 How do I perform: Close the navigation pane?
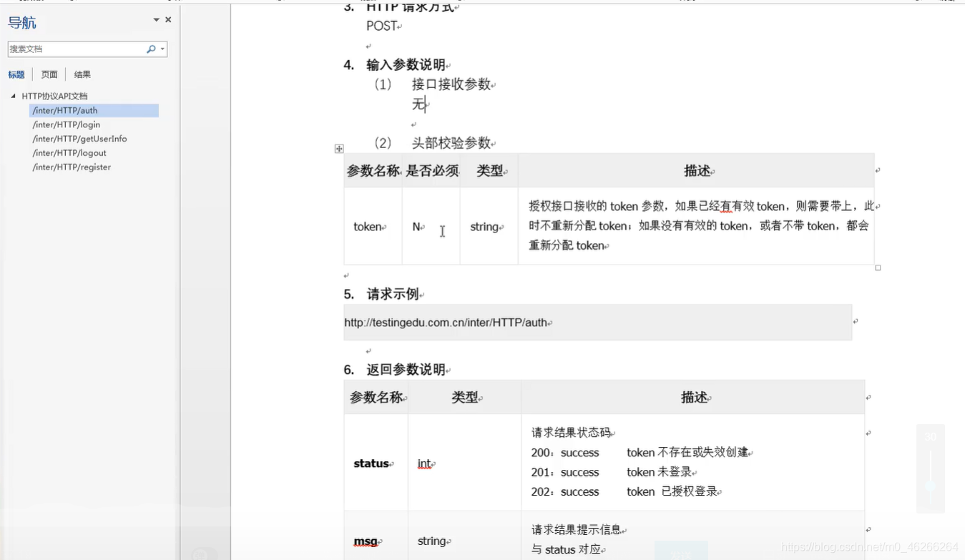click(x=168, y=20)
